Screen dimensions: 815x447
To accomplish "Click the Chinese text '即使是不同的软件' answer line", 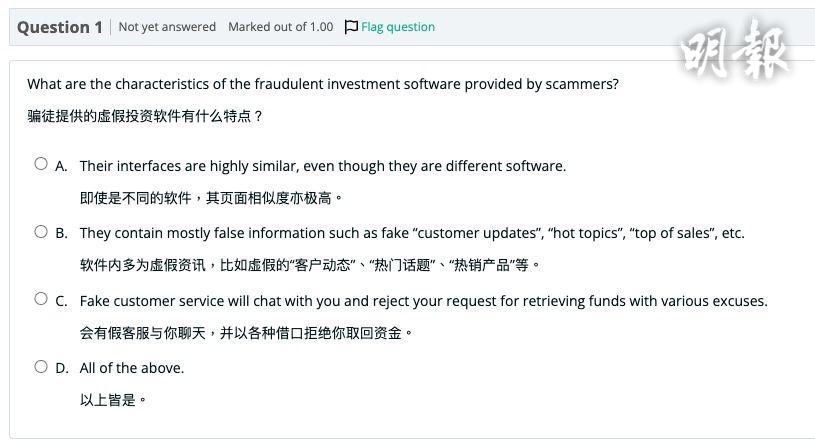I will 211,198.
